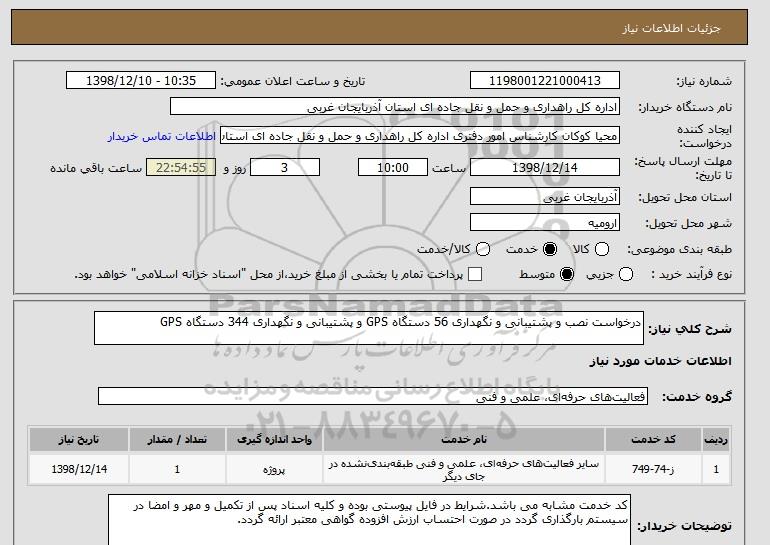The height and width of the screenshot is (545, 770).
Task: Open the اطلاعات تماس خریدار link
Action: pyautogui.click(x=162, y=136)
